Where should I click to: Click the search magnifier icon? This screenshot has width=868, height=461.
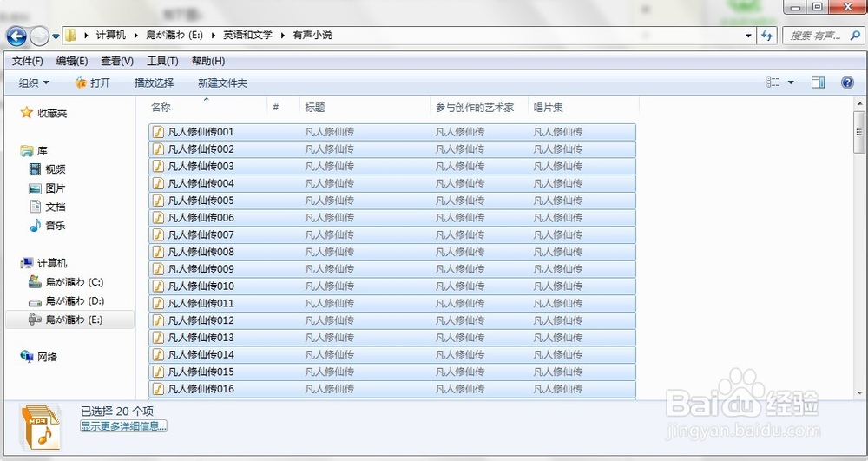[855, 36]
